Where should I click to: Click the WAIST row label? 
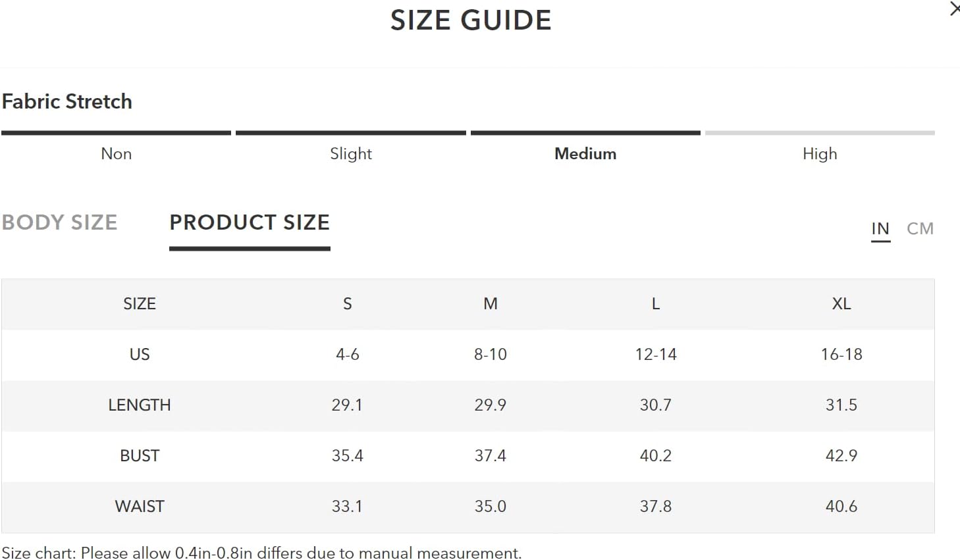pyautogui.click(x=140, y=506)
